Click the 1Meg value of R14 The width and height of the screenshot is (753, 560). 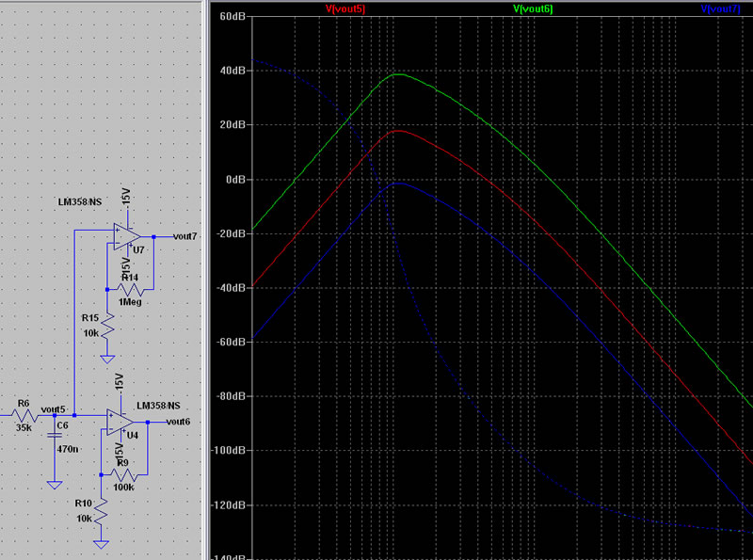click(x=130, y=301)
